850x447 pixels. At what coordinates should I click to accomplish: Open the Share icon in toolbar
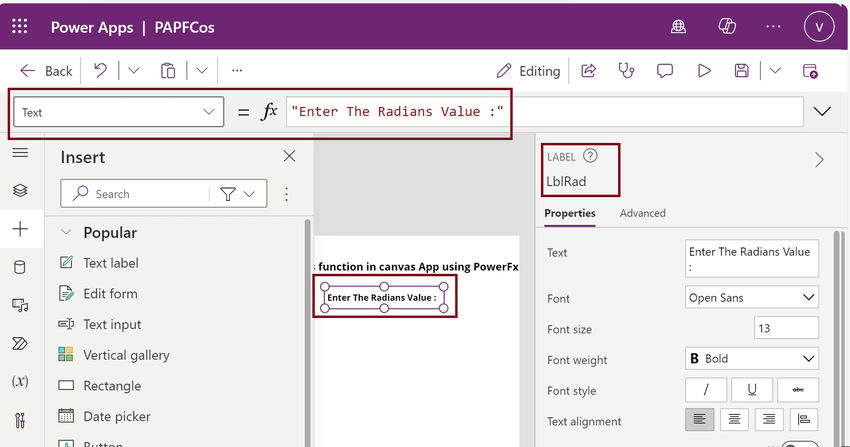click(589, 71)
